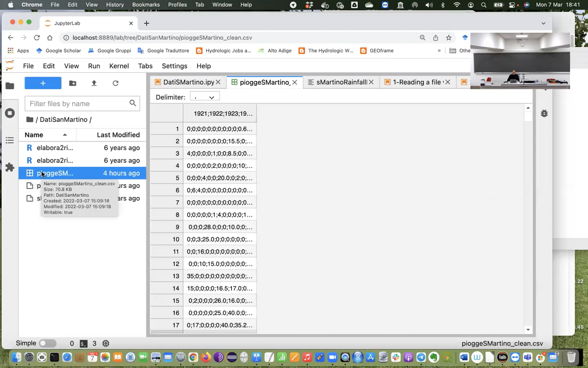Open the file browser folder sidebar icon
The image size is (588, 368).
click(x=10, y=86)
